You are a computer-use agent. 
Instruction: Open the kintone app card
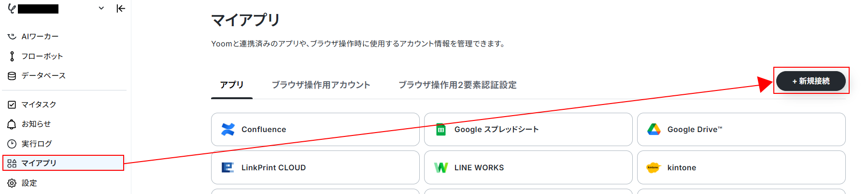click(741, 167)
